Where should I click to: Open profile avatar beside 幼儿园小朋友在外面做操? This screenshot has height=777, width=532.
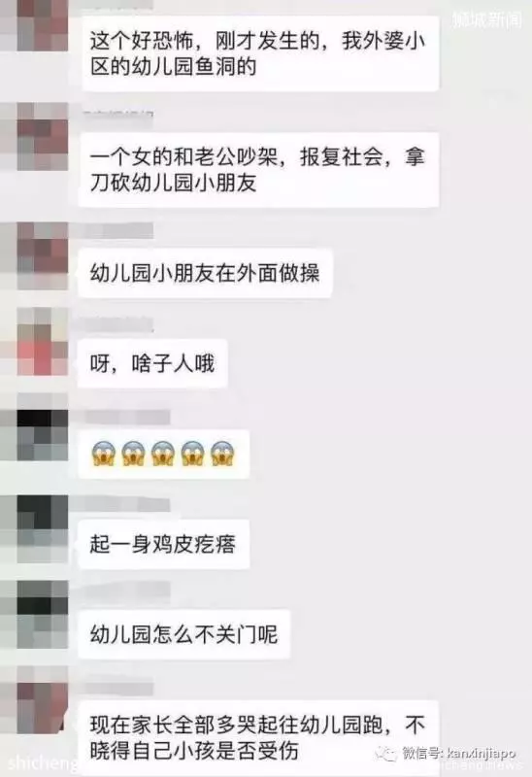tap(43, 255)
